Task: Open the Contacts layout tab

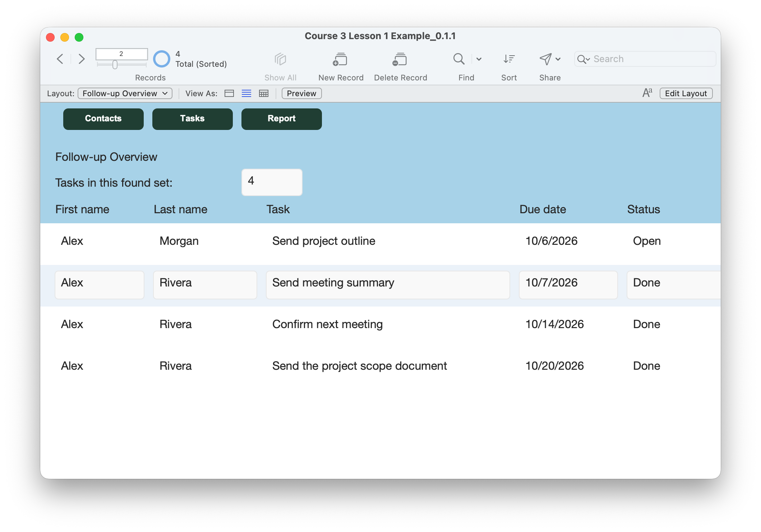Action: (x=103, y=119)
